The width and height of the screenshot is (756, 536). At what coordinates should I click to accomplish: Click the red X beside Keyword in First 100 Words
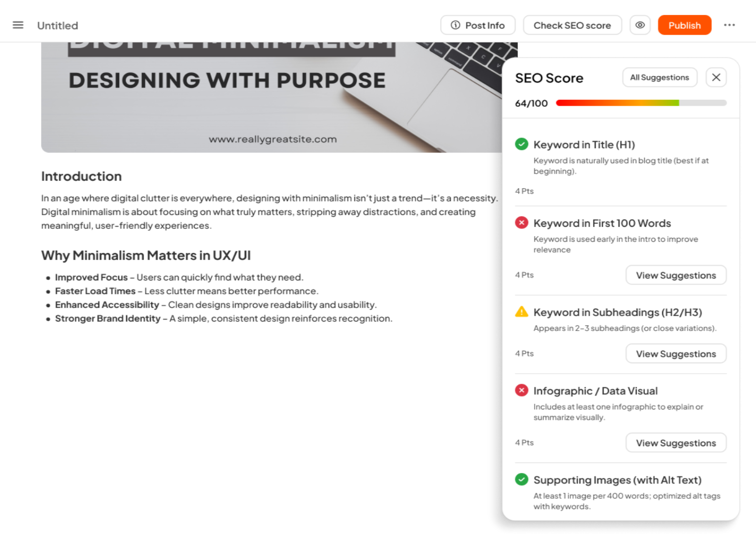[521, 223]
